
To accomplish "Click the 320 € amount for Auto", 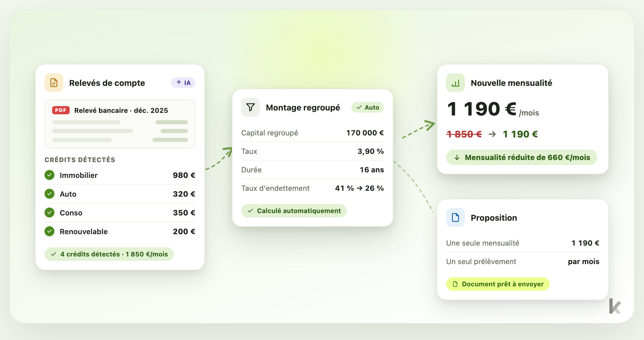I will (x=184, y=194).
